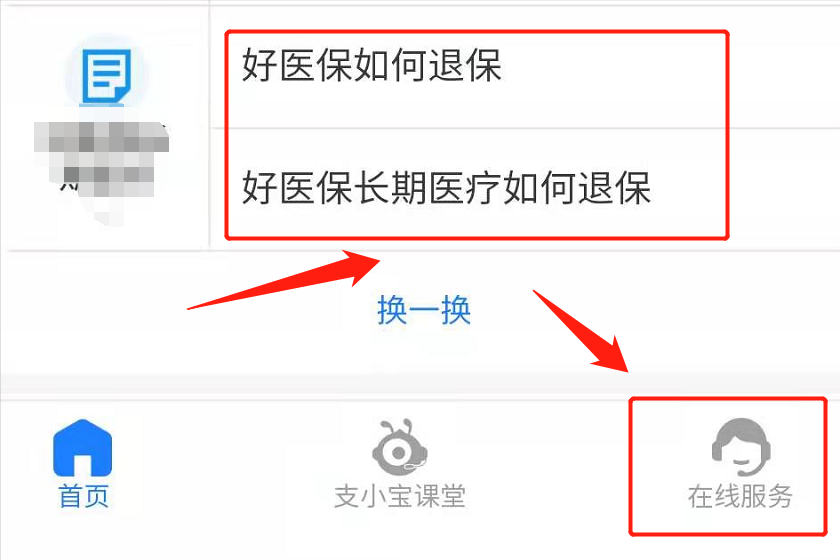Tap the category cell containing the document icon
840x560 pixels.
click(104, 128)
